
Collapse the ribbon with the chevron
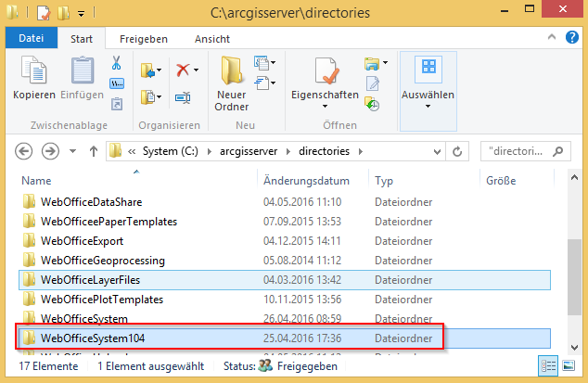552,37
